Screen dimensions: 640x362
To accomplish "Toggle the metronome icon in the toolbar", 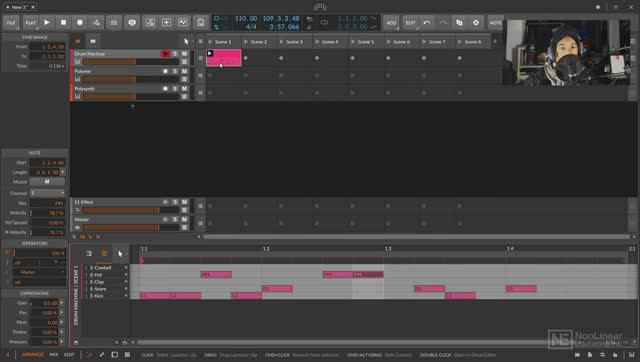I will coord(132,22).
